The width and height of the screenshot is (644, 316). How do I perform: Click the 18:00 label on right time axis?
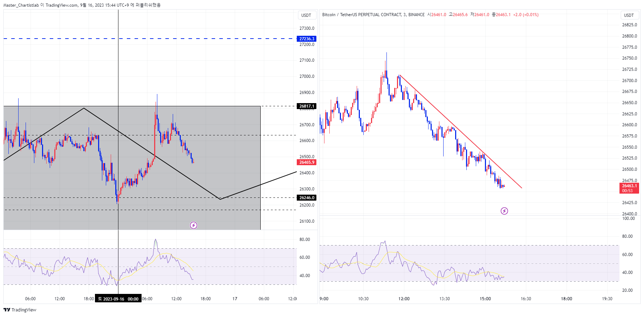566,299
